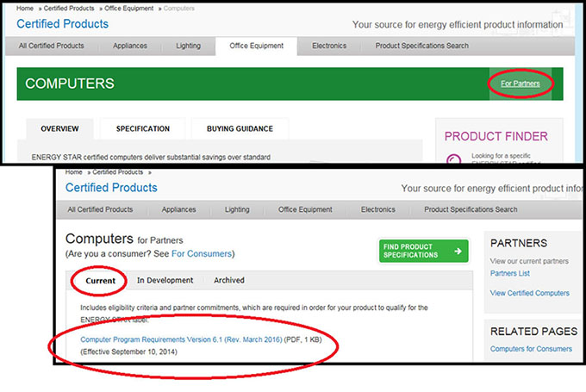
Task: Click Office Equipment breadcrumb link
Action: pos(129,9)
